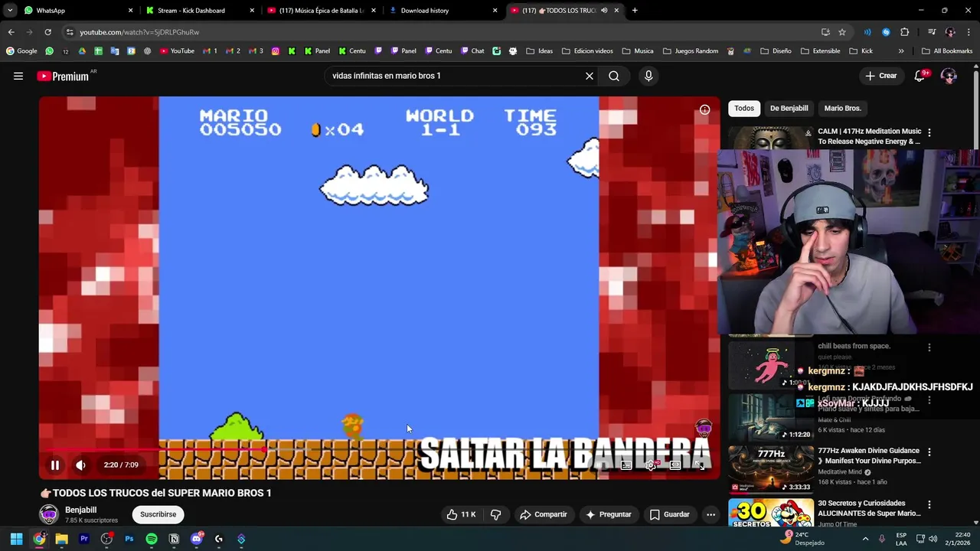Dislike the video

[495, 514]
